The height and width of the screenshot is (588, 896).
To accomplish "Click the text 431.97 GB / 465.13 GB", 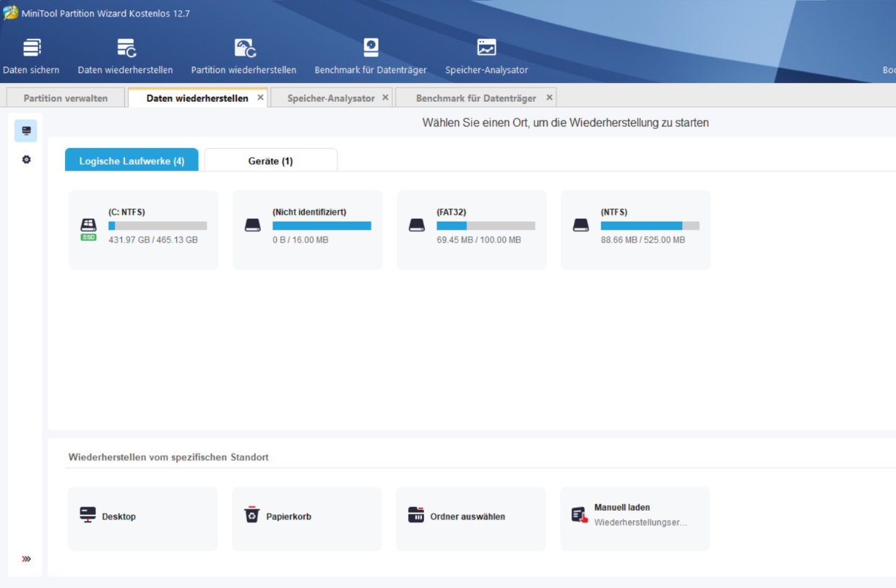I will coord(153,240).
